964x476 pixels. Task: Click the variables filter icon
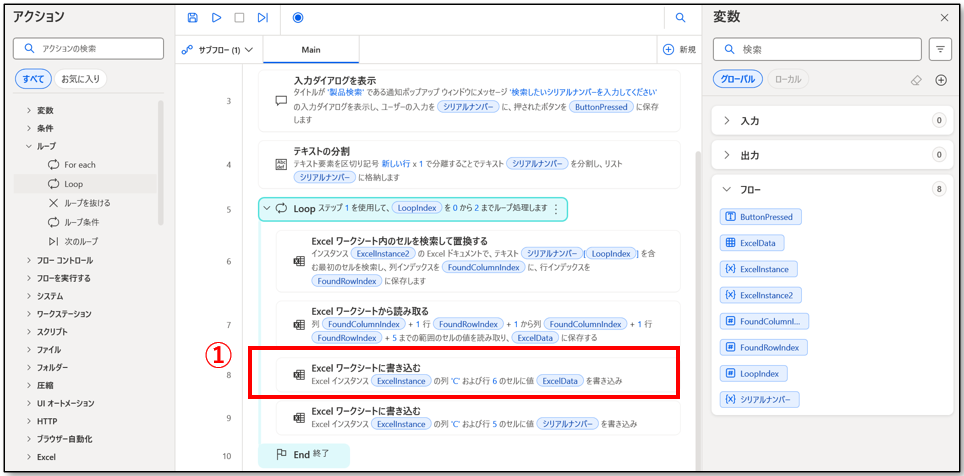point(940,49)
